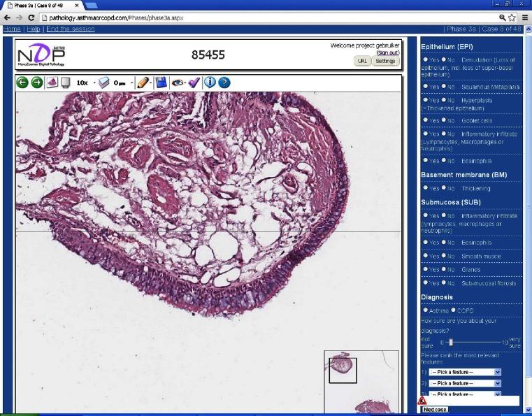Click the browser back arrow
The width and height of the screenshot is (532, 416).
pyautogui.click(x=7, y=17)
